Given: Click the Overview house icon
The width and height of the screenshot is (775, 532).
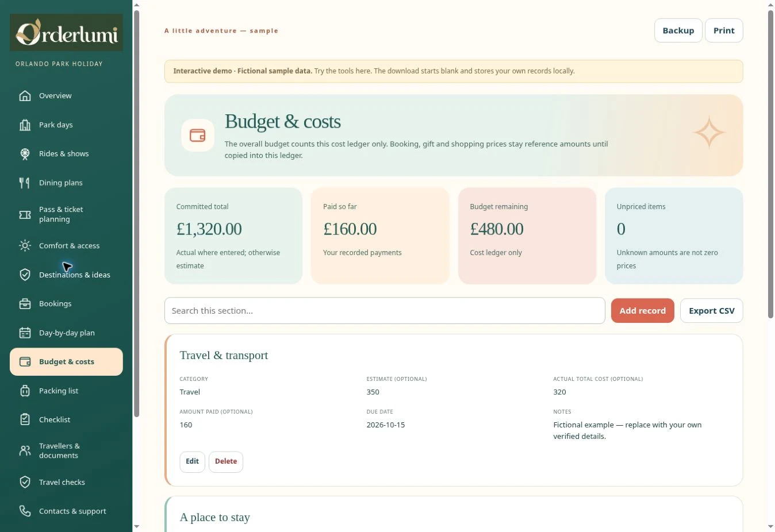Looking at the screenshot, I should click(25, 96).
